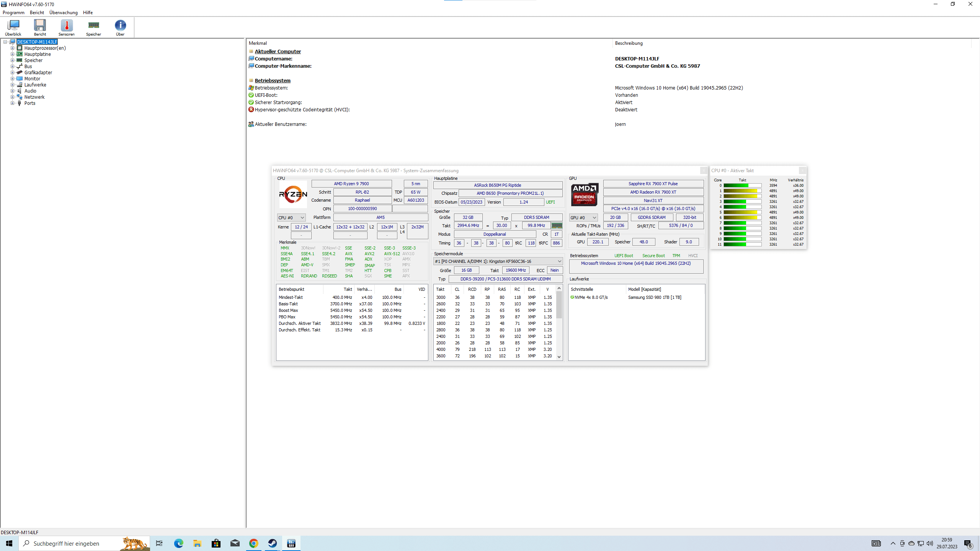Open the Bericht menu

tap(37, 13)
